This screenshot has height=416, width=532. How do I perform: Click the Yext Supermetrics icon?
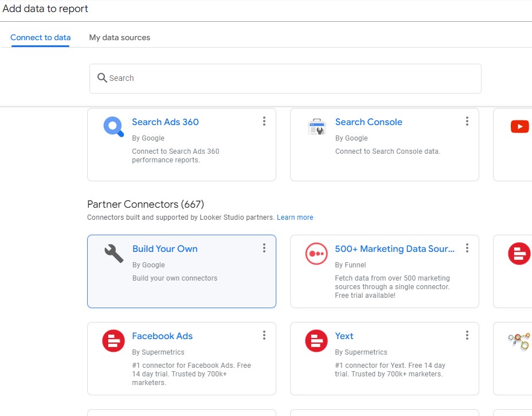[316, 341]
